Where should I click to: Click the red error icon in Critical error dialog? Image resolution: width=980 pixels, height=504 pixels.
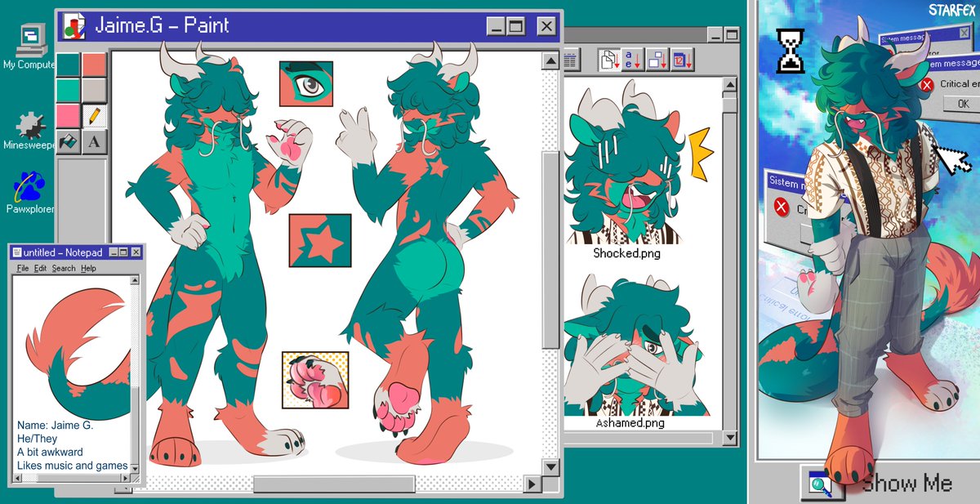(x=925, y=84)
